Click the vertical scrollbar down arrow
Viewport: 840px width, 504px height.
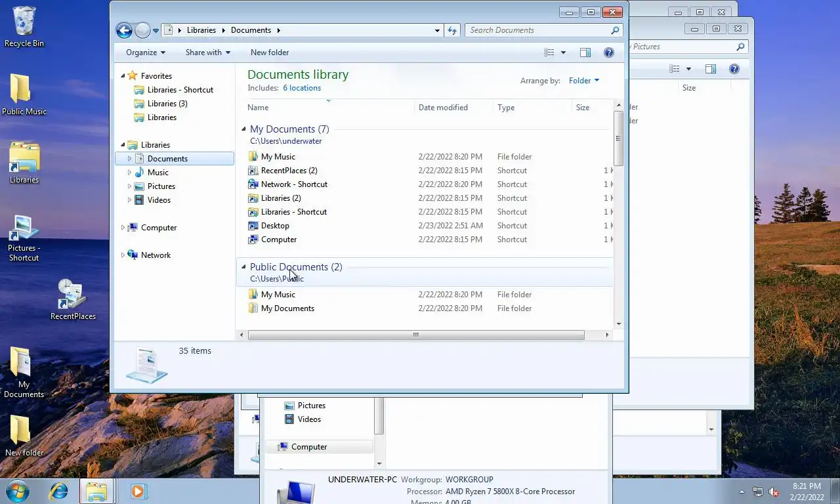(x=618, y=324)
